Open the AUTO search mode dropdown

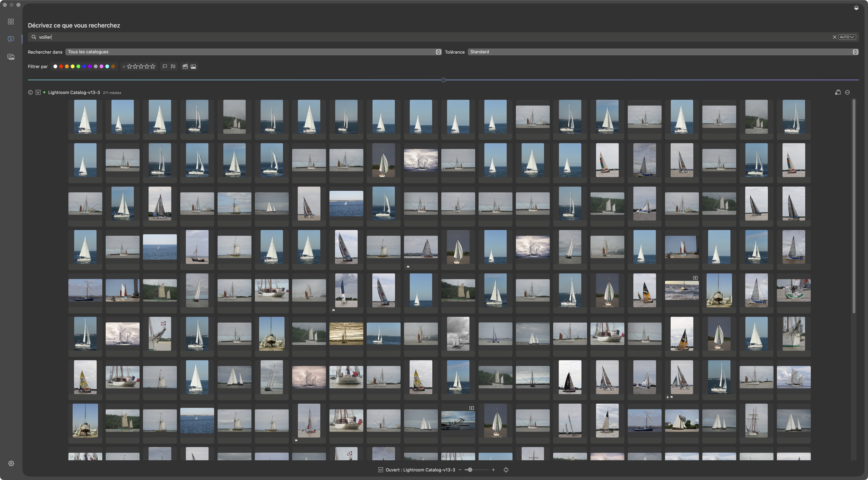847,37
